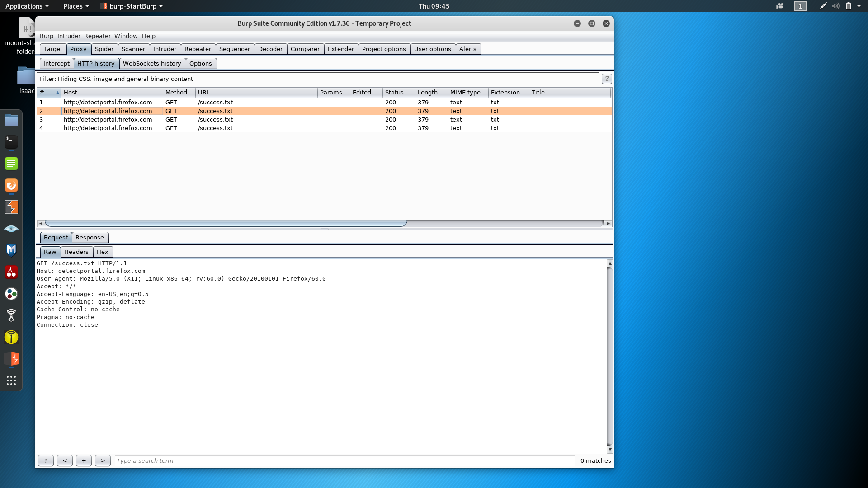
Task: Click the horizontal scrollbar's right arrow
Action: [x=608, y=223]
